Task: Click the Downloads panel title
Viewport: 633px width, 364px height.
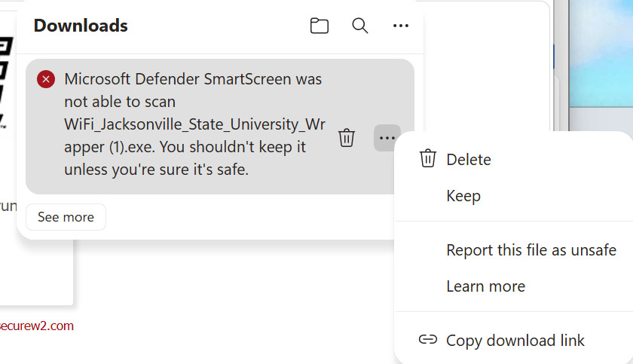Action: (x=81, y=26)
